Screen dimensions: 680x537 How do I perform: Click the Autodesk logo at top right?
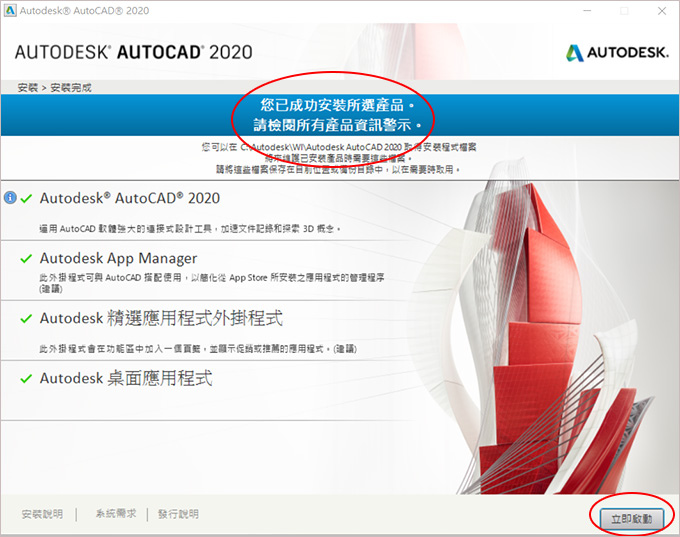tap(617, 53)
